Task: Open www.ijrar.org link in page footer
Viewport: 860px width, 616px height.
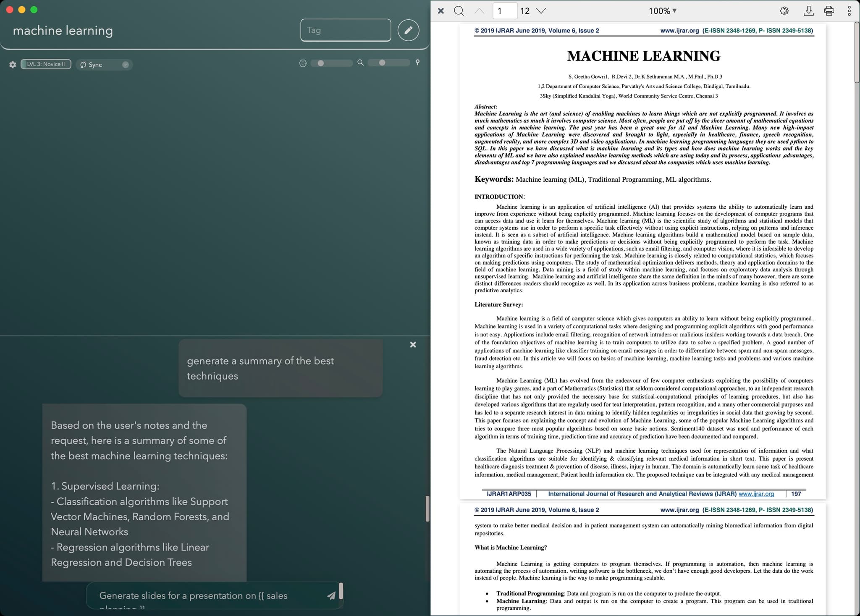Action: (x=756, y=494)
